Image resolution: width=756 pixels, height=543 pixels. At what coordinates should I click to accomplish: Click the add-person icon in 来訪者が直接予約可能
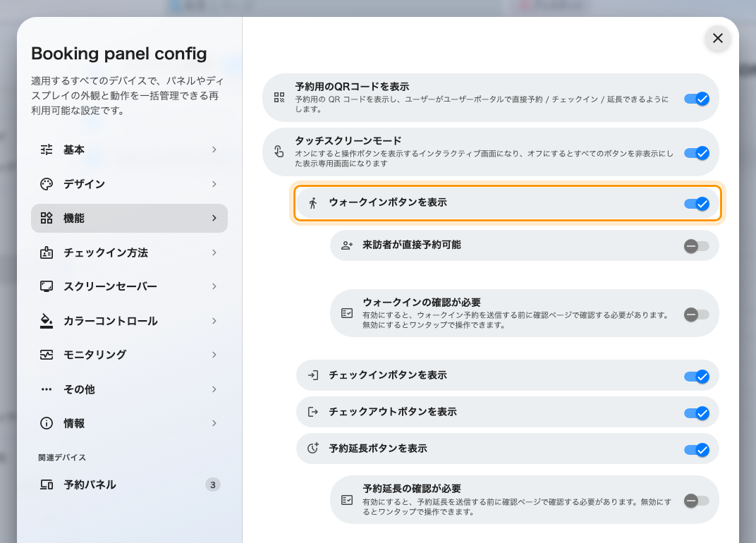(x=347, y=245)
